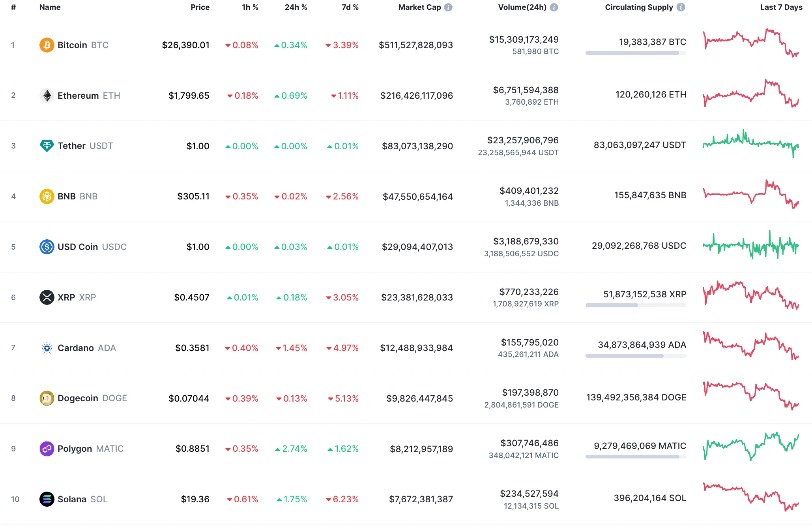Image resolution: width=812 pixels, height=526 pixels.
Task: Click the BNB coin icon
Action: pyautogui.click(x=47, y=196)
